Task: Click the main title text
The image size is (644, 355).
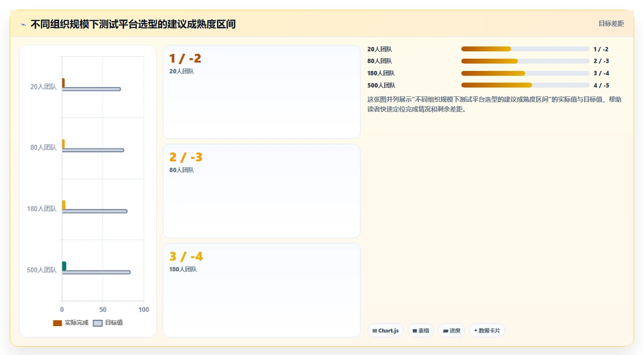Action: pos(133,24)
